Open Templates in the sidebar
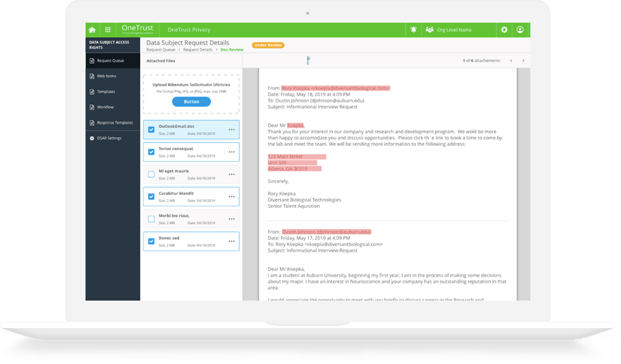621x364 pixels. tap(113, 92)
